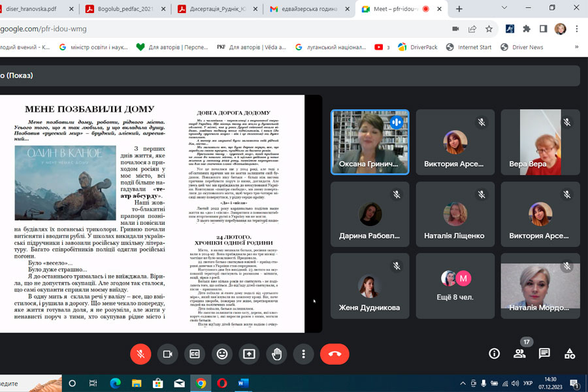The width and height of the screenshot is (588, 392).
Task: Leave the call with red hang-up button
Action: [335, 353]
